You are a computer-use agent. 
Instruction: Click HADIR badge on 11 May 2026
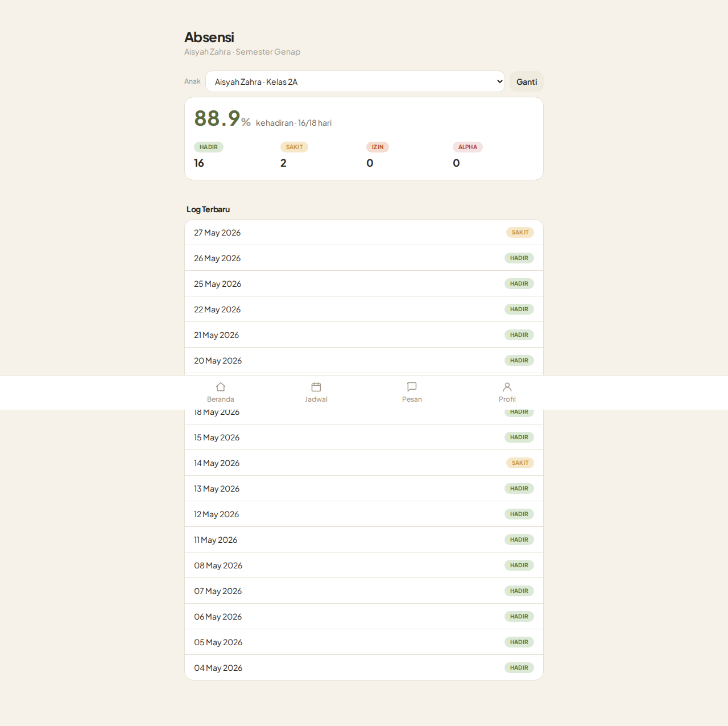click(519, 539)
